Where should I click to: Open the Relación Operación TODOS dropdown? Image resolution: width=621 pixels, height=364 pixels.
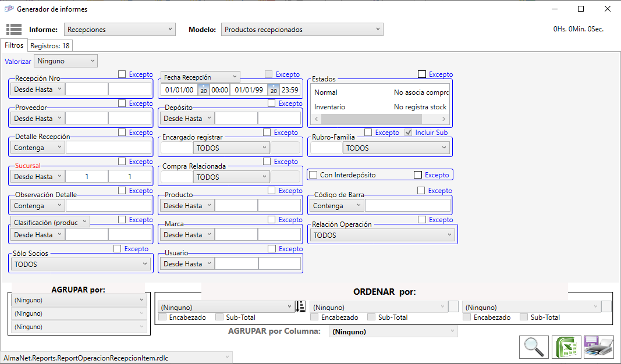[x=382, y=235]
